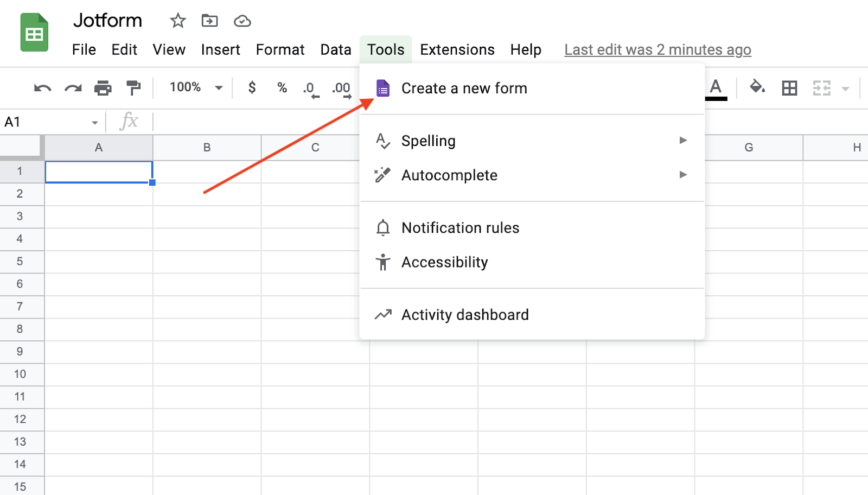Select the column A header
Image resolution: width=868 pixels, height=495 pixels.
(x=99, y=148)
